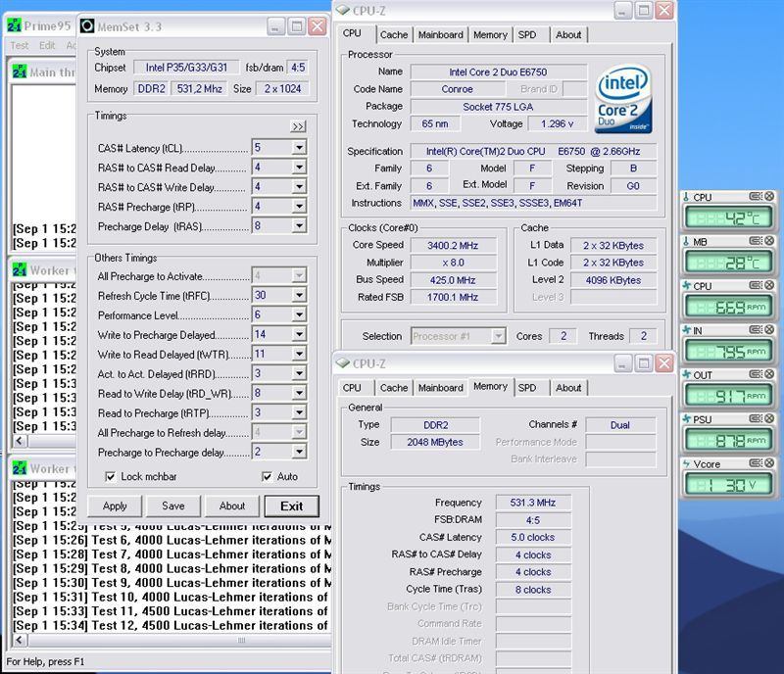Click the About button in MemSet

[x=232, y=506]
